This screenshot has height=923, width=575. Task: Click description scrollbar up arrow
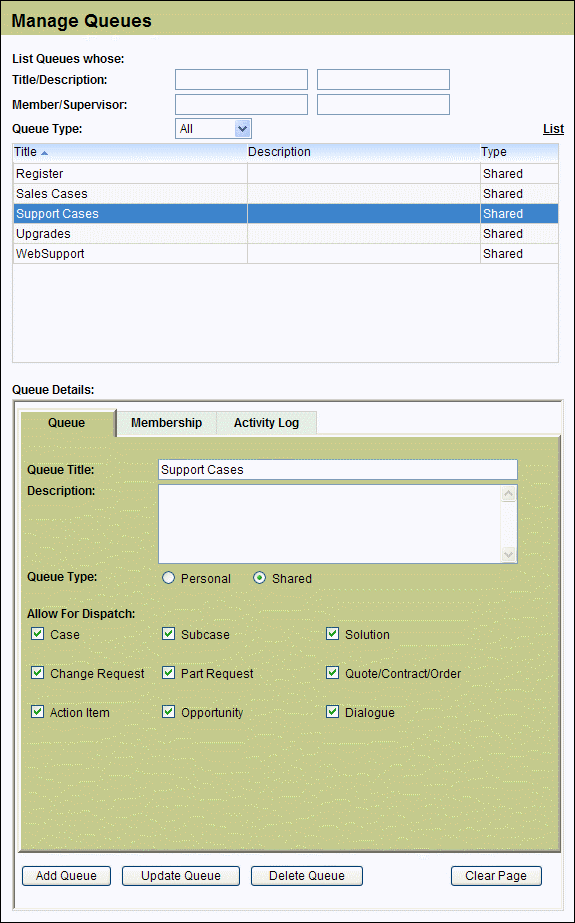(508, 494)
